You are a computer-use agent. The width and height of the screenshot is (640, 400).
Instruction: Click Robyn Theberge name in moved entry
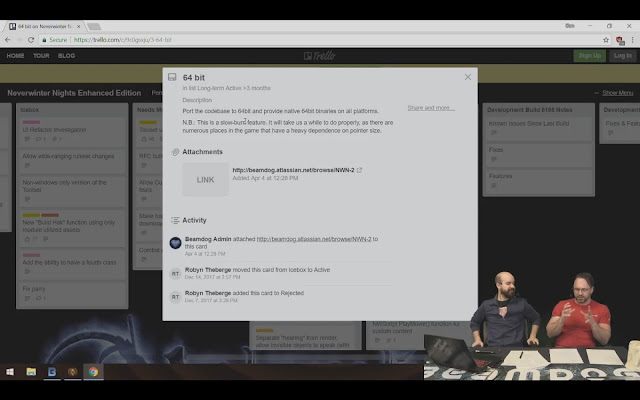[208, 270]
